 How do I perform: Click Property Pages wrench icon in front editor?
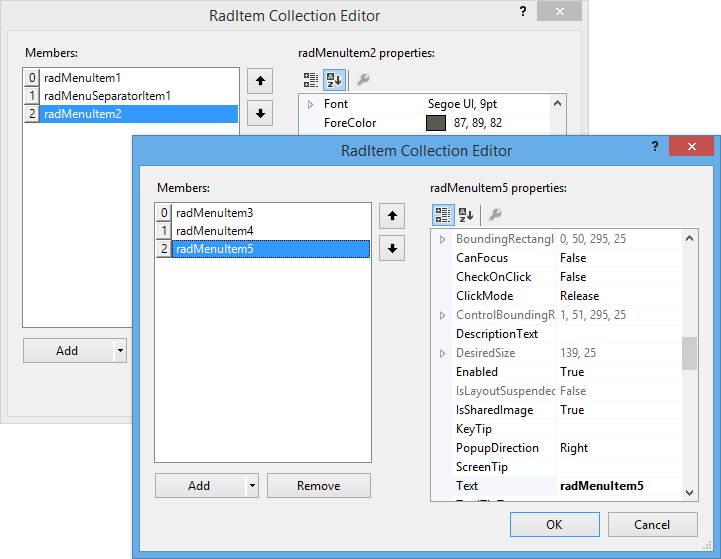(x=495, y=215)
